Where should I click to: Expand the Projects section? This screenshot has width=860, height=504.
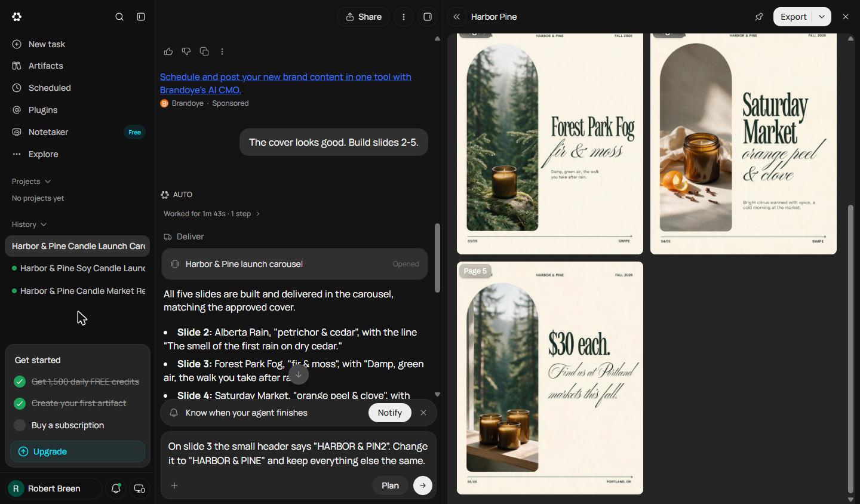tap(32, 182)
